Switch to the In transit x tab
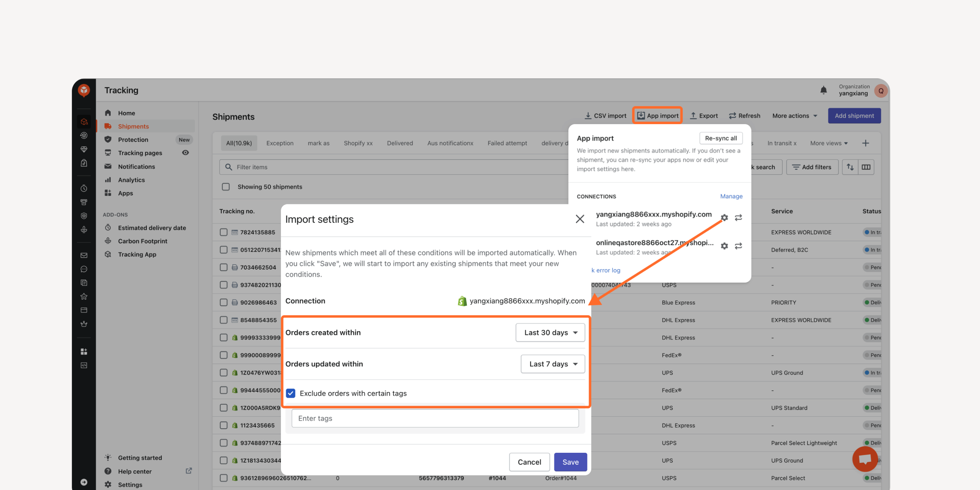 (x=781, y=143)
